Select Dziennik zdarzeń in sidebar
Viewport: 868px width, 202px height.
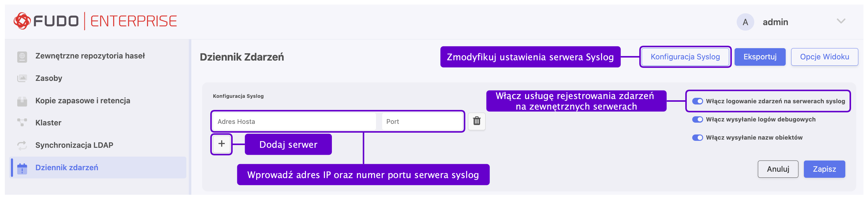click(x=67, y=167)
